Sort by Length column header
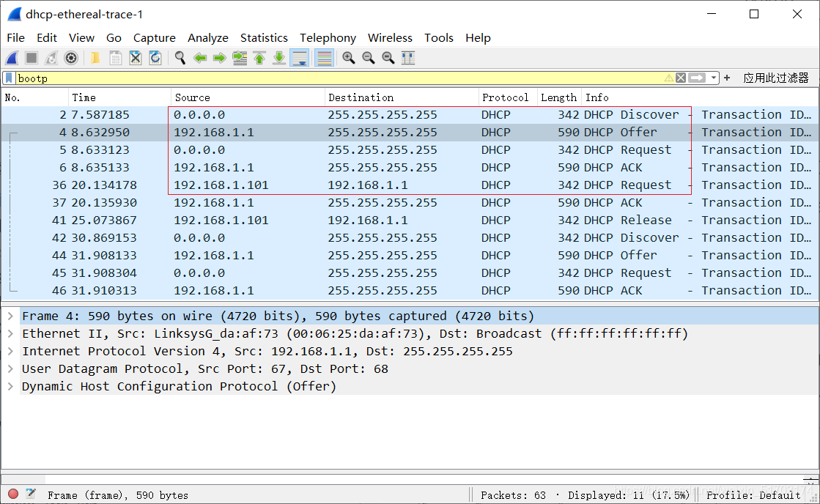 pos(559,97)
